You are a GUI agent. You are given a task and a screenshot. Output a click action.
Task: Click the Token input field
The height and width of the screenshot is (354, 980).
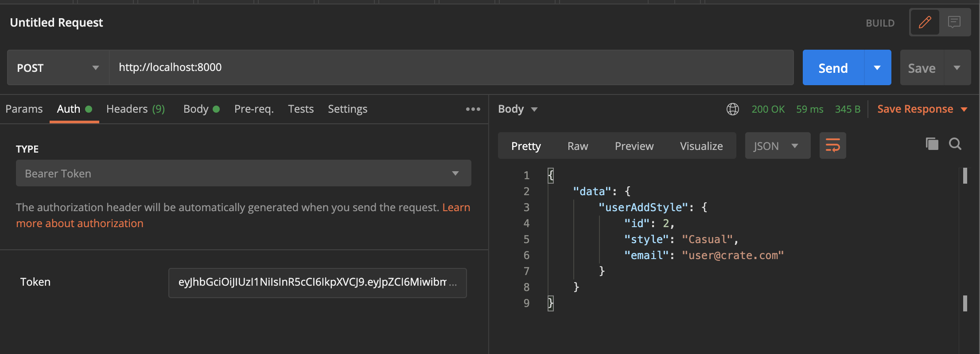coord(317,283)
